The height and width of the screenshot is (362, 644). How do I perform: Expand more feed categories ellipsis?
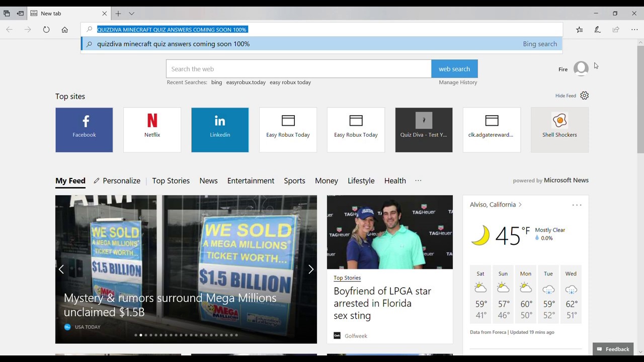pos(418,180)
